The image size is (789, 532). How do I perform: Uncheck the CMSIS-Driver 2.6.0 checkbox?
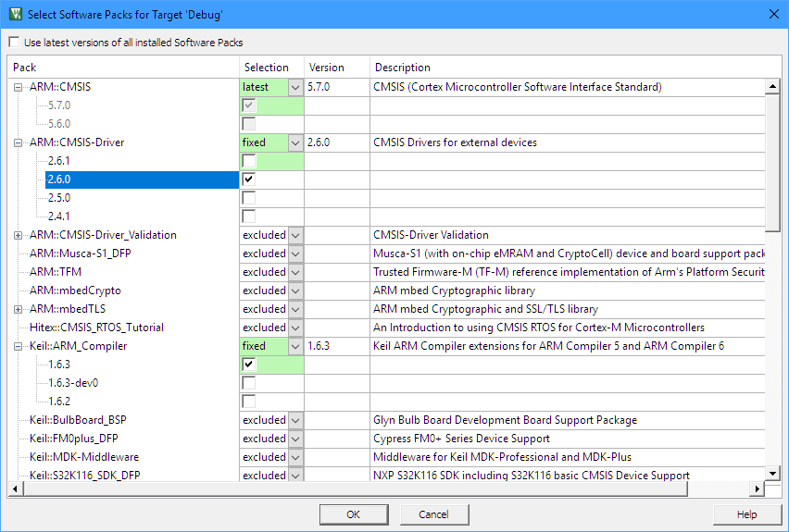tap(248, 179)
